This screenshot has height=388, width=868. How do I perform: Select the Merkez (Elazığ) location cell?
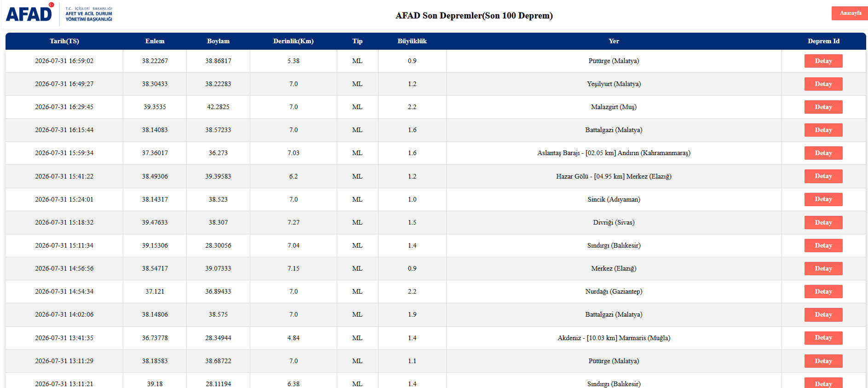pyautogui.click(x=614, y=268)
